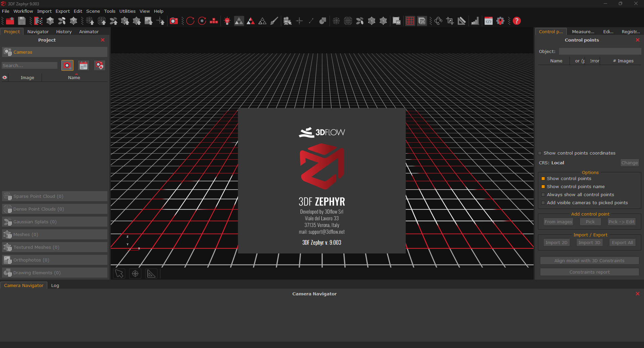Viewport: 644px width, 348px height.
Task: Open the Measure tab in right panel
Action: 583,32
